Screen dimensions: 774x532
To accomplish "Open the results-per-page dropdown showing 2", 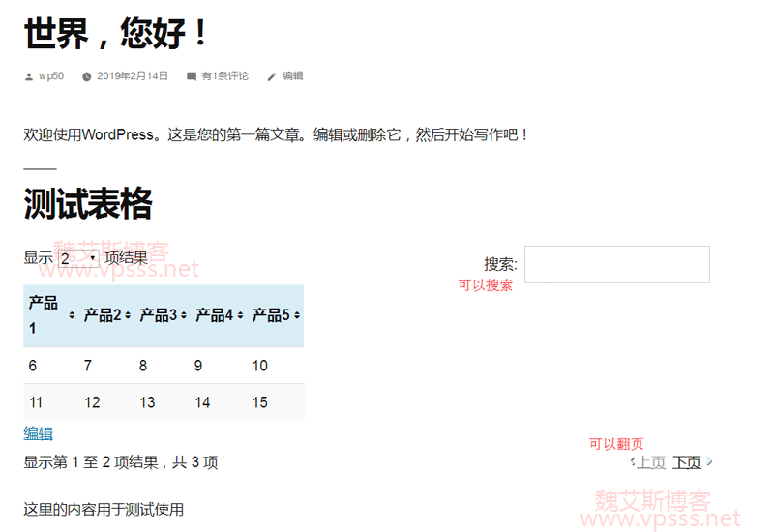I will (78, 258).
